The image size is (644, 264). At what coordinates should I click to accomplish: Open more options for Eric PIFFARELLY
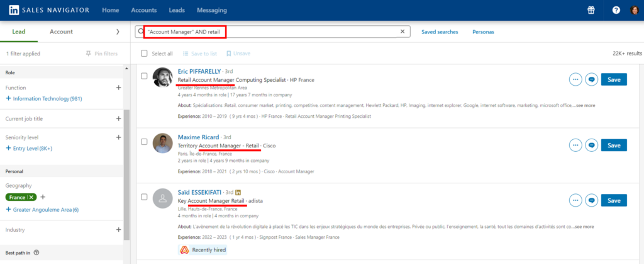[575, 79]
